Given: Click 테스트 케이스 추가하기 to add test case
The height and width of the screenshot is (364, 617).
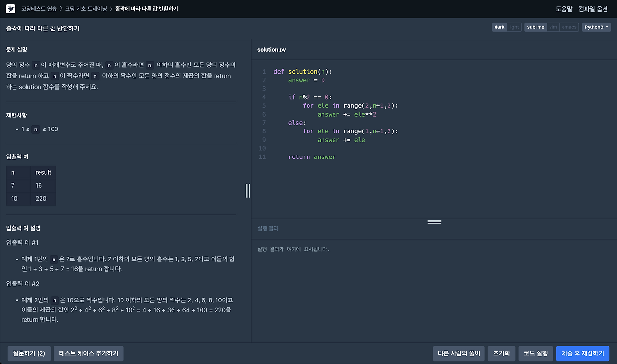Looking at the screenshot, I should (88, 353).
